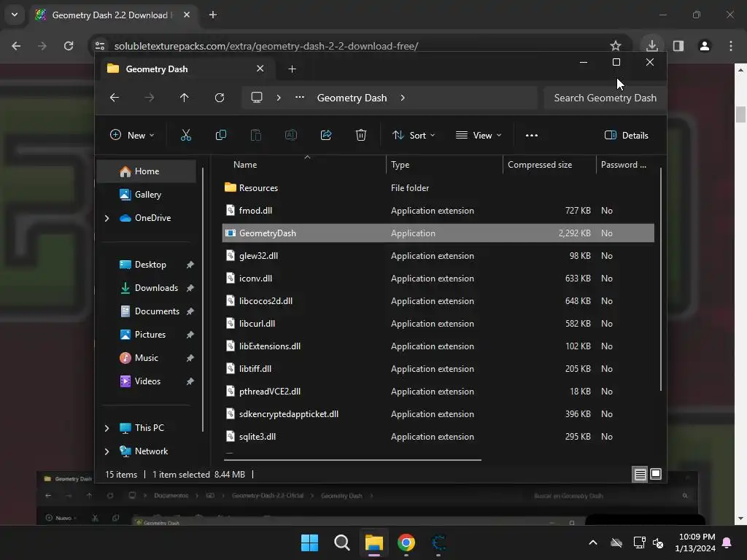Expand the OneDrive tree node
747x560 pixels.
tap(107, 218)
